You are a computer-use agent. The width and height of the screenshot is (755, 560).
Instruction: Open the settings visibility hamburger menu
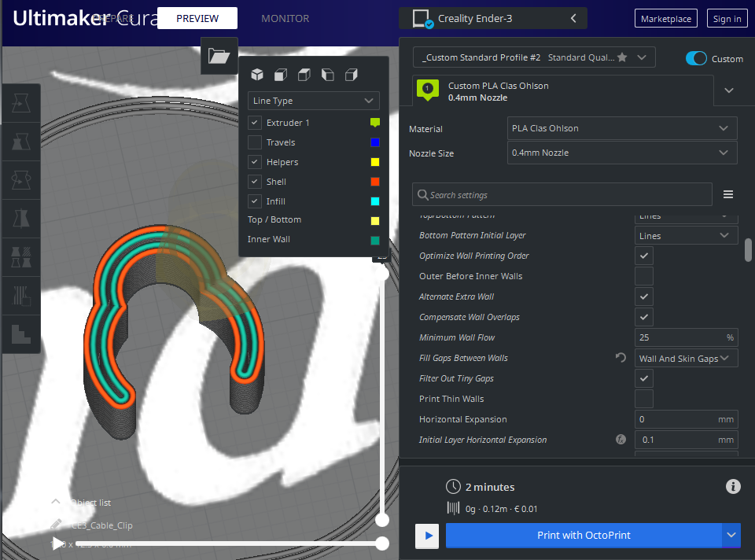[x=728, y=194]
